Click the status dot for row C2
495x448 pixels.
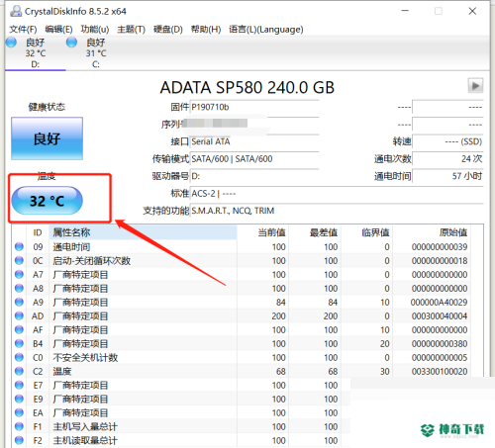coord(19,372)
